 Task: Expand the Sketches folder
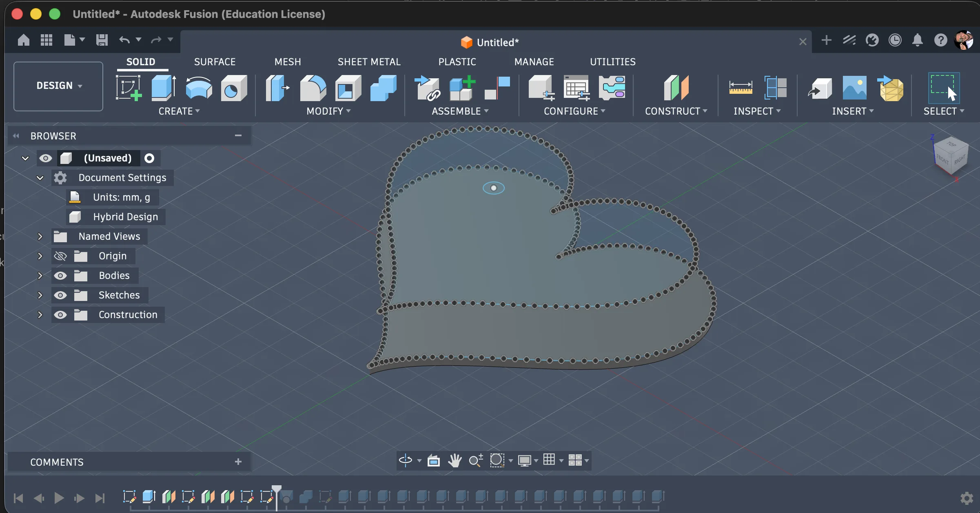pos(40,295)
